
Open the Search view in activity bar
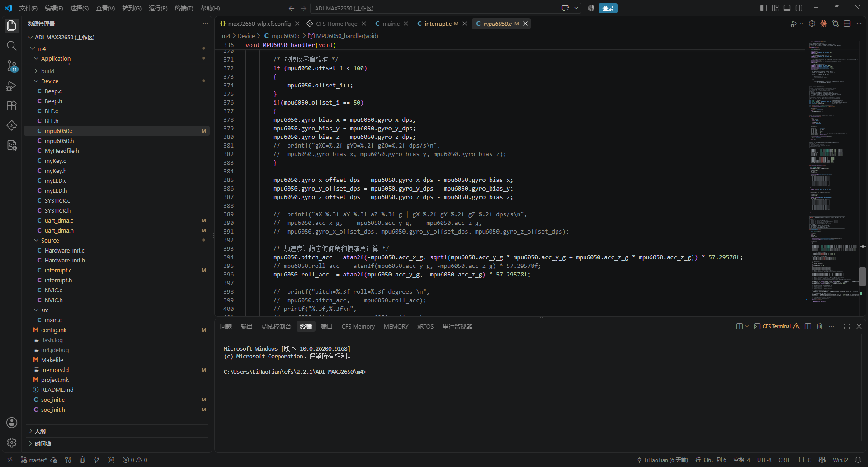(x=12, y=46)
